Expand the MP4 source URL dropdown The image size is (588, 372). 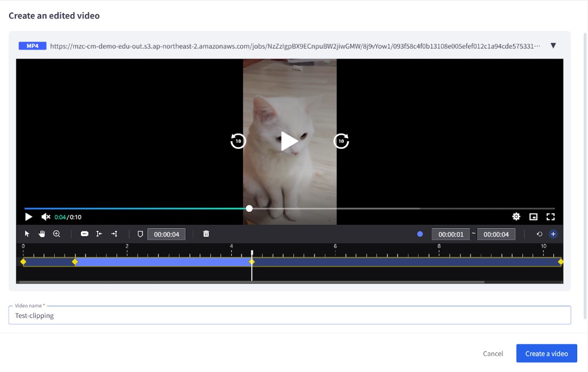[x=553, y=46]
